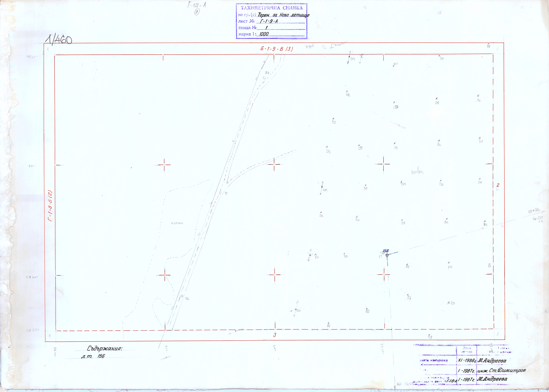Click the name 'инж. Ст. Димитров'
Image resolution: width=549 pixels, height=392 pixels.
pyautogui.click(x=501, y=370)
